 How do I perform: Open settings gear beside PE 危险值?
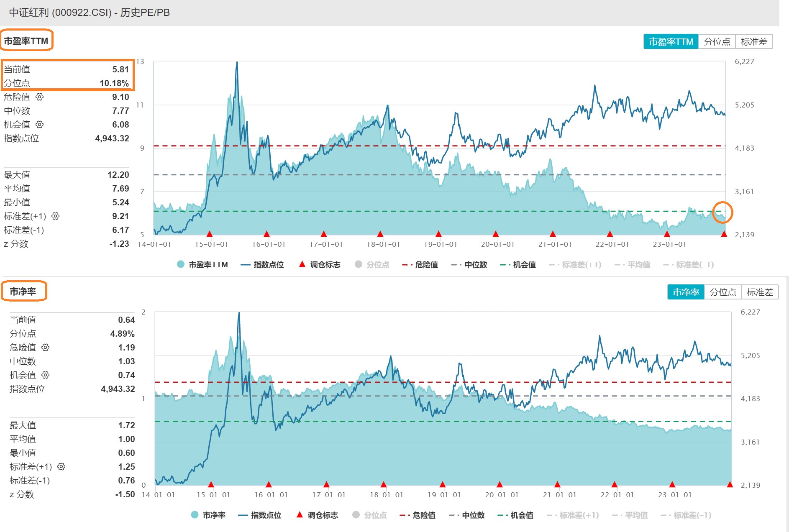[x=39, y=97]
